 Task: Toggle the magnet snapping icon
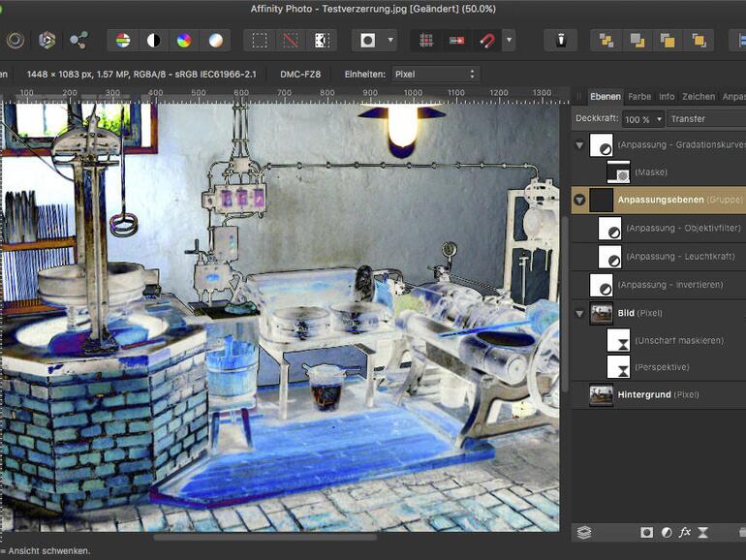click(486, 41)
